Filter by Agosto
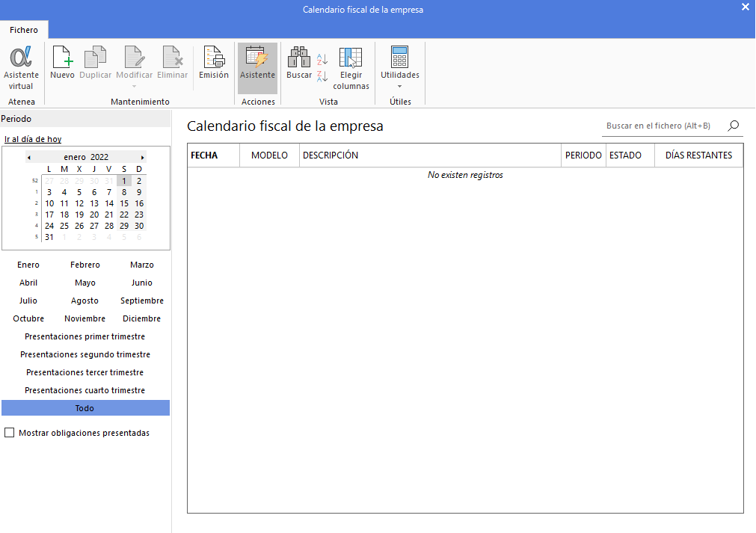This screenshot has width=756, height=533. 84,301
